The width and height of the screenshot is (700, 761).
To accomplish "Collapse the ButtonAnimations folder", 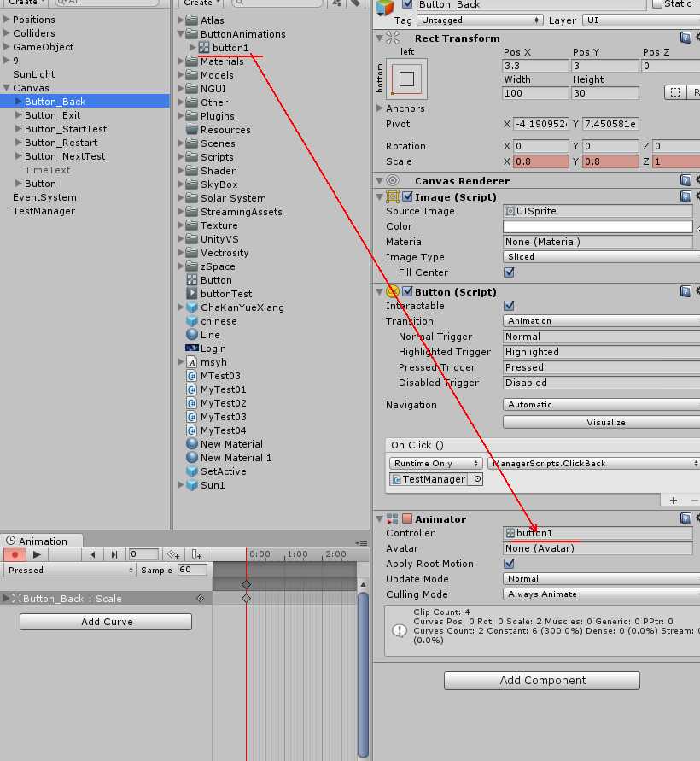I will pyautogui.click(x=180, y=34).
